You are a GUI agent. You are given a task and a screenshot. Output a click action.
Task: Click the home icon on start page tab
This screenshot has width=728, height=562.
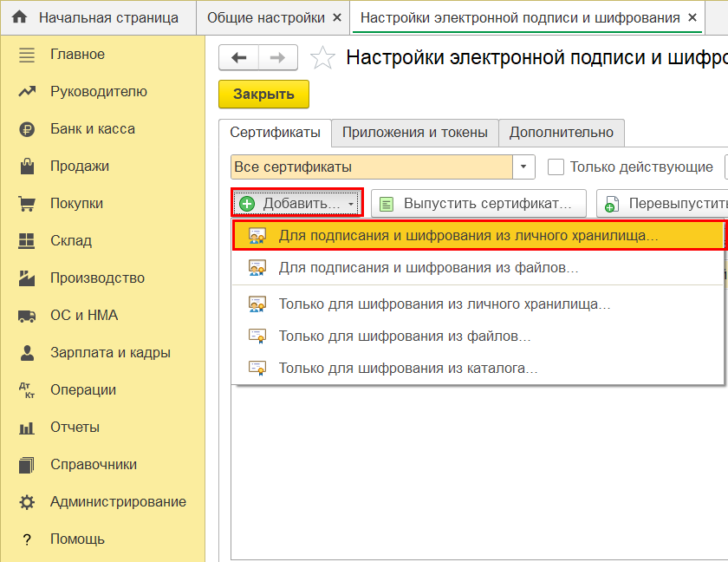pos(19,17)
